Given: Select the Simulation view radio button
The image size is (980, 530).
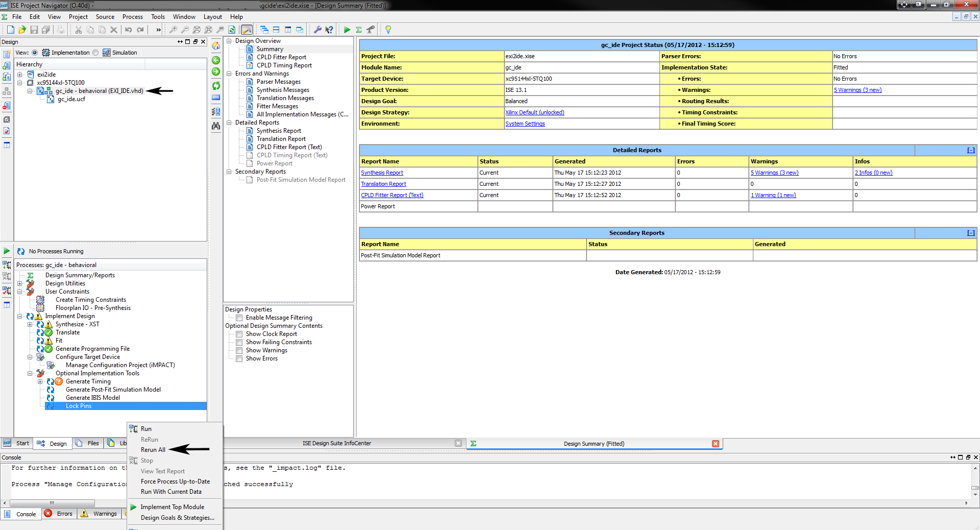Looking at the screenshot, I should (x=95, y=53).
